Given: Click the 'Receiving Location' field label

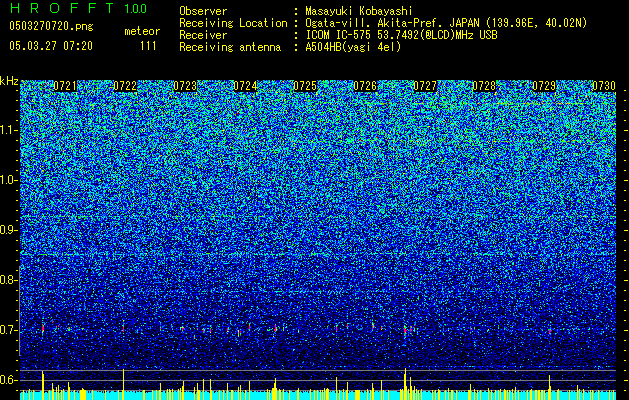Looking at the screenshot, I should (233, 23).
